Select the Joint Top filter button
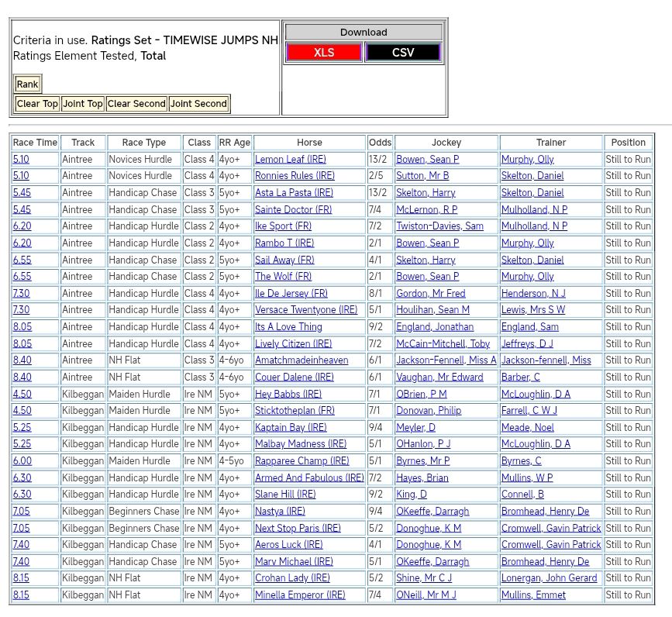 point(83,104)
